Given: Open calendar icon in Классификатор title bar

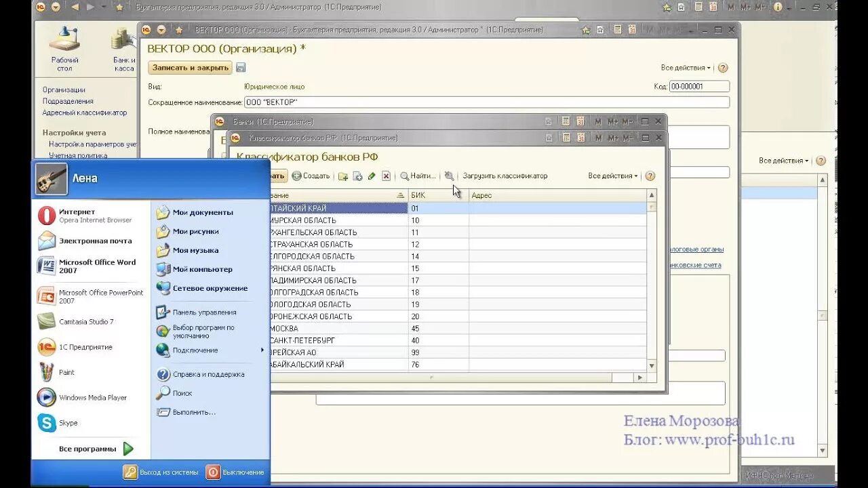Looking at the screenshot, I should (x=580, y=138).
